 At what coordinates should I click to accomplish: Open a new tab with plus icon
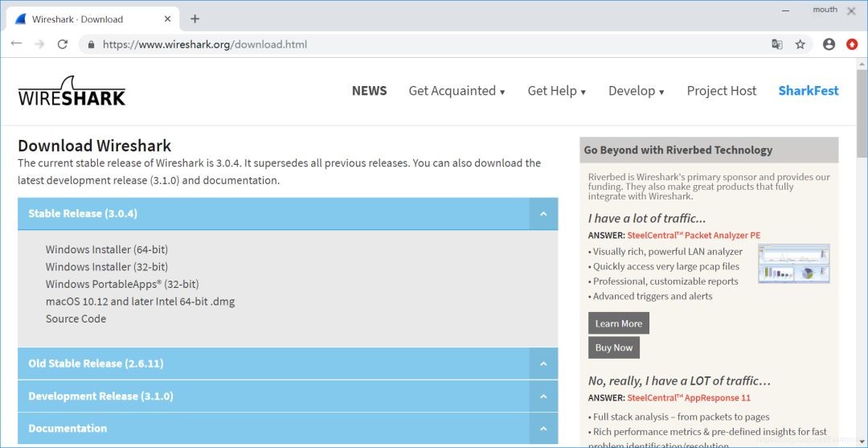[x=194, y=18]
